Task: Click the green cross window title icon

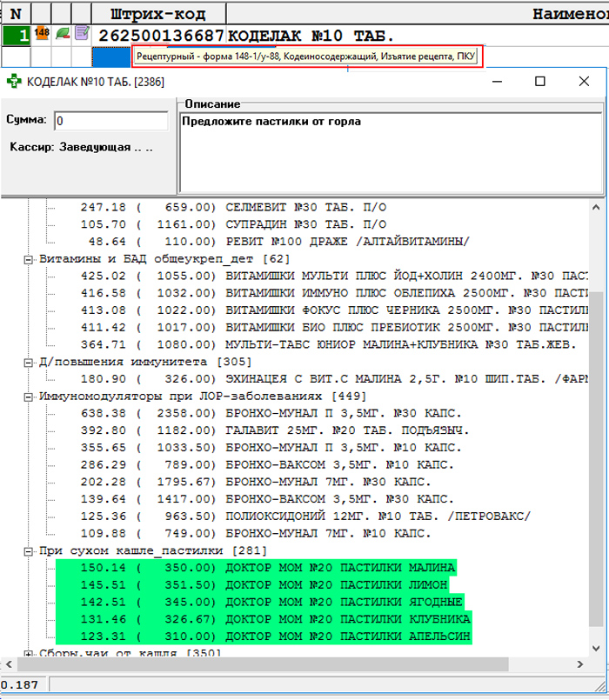Action: [x=14, y=81]
